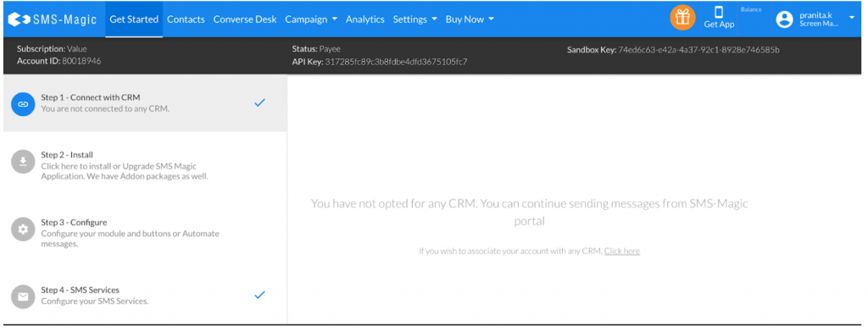This screenshot has width=868, height=331.
Task: Click Account ID 80018946
Action: 59,61
